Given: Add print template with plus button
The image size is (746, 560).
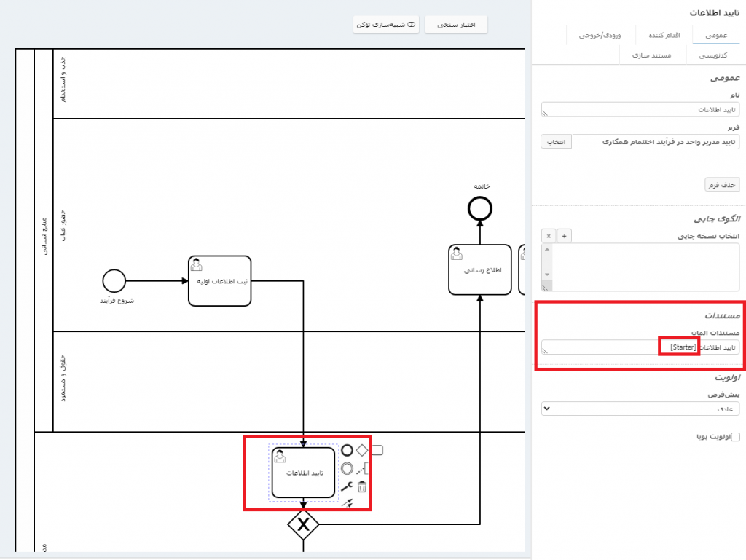Looking at the screenshot, I should 565,236.
